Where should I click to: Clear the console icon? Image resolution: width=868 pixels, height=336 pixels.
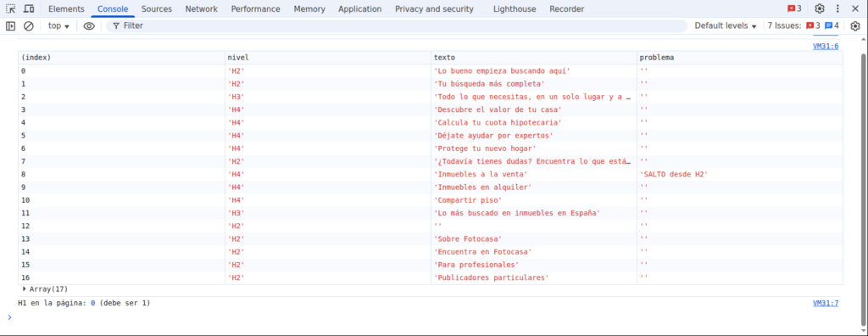[x=29, y=25]
